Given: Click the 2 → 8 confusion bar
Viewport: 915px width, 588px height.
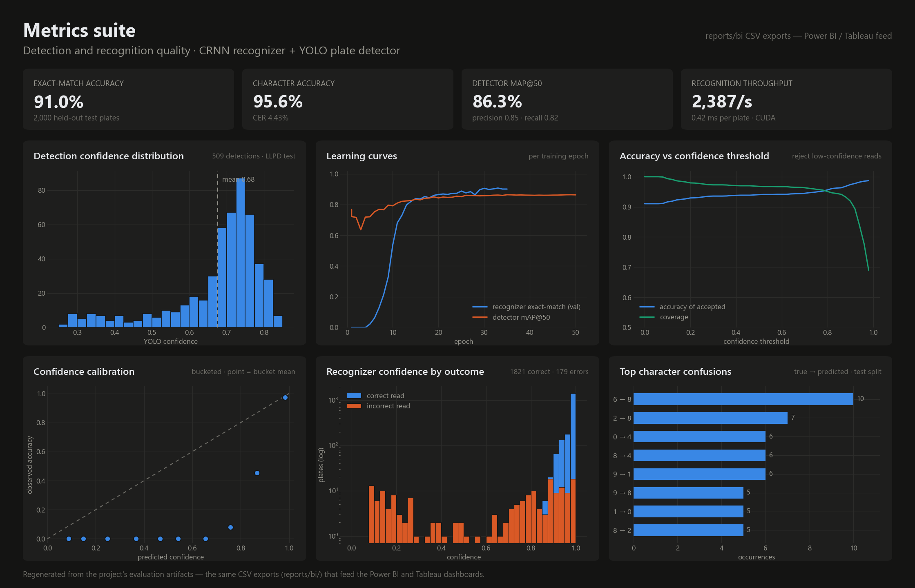Looking at the screenshot, I should (710, 418).
